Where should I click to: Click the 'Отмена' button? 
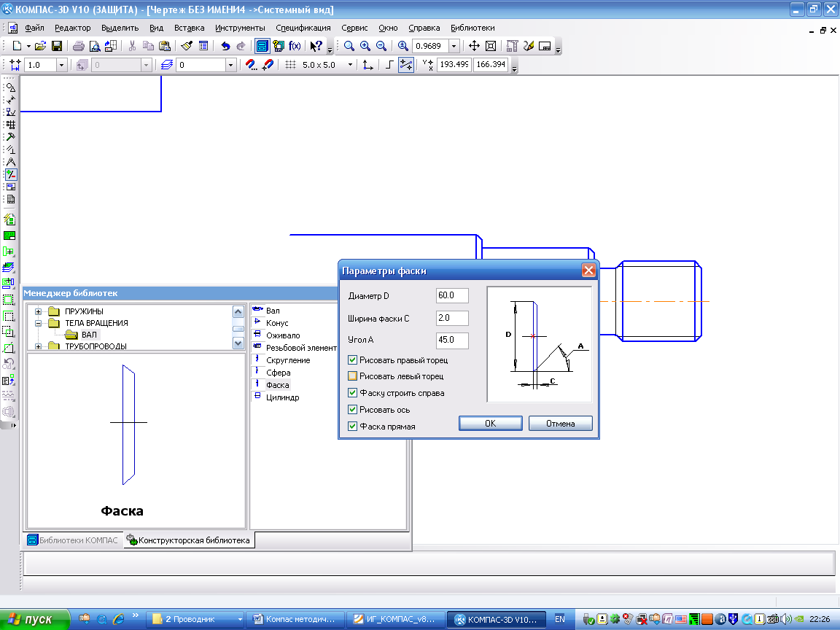tap(559, 424)
